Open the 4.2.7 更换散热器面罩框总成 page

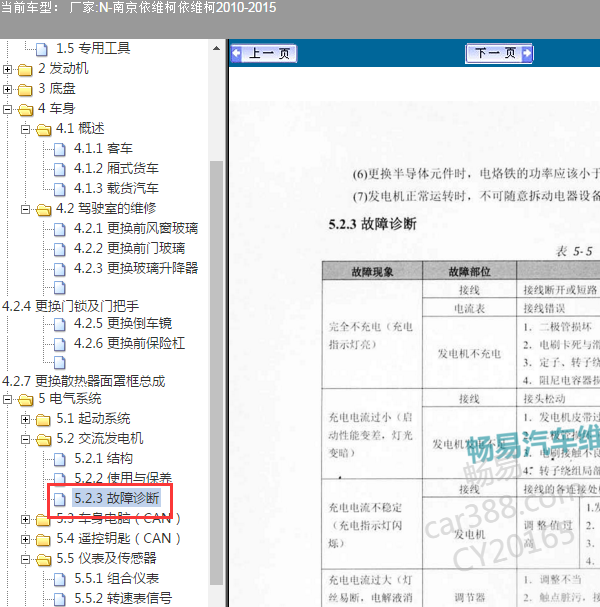pos(84,381)
